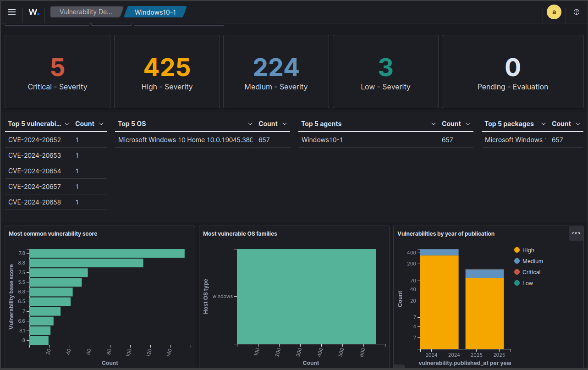Click the CVE-2024-20652 table entry
588x370 pixels.
coord(34,140)
